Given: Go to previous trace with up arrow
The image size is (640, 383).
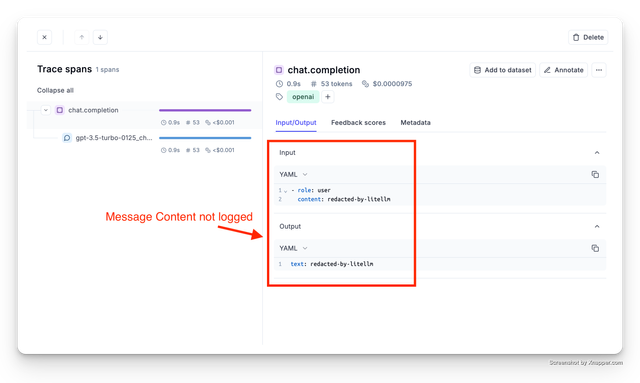Looking at the screenshot, I should [x=82, y=37].
